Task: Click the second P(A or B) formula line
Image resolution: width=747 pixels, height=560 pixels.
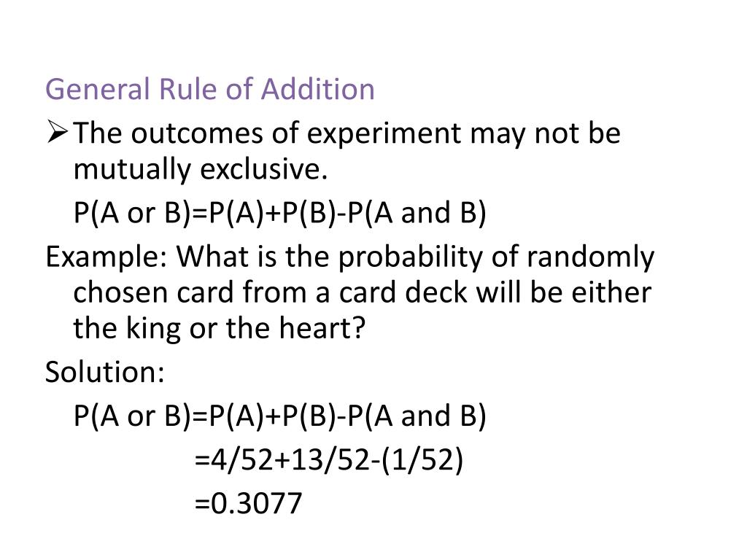Action: tap(280, 416)
